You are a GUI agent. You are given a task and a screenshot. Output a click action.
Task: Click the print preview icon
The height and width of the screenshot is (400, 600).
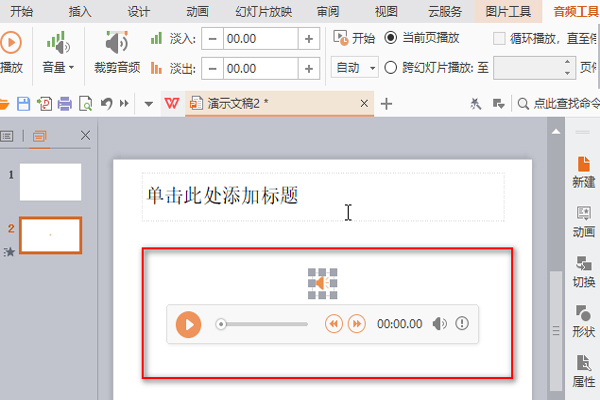pos(85,104)
